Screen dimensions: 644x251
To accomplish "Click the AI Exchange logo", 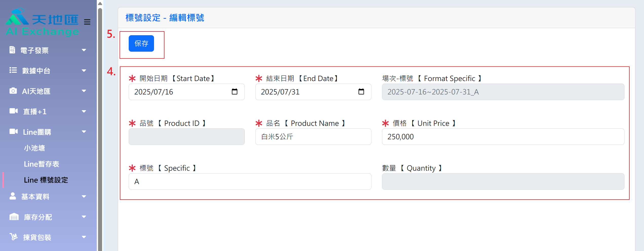I will (42, 22).
